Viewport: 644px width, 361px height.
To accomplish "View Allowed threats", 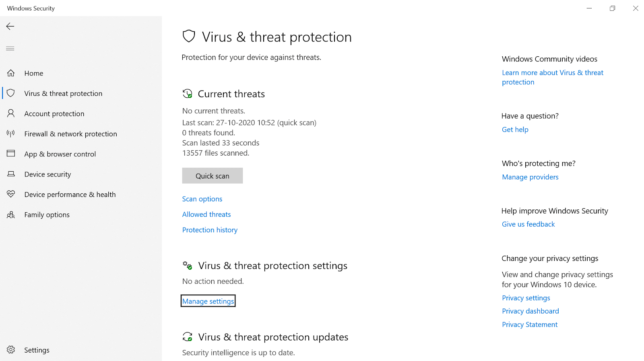I will click(206, 214).
